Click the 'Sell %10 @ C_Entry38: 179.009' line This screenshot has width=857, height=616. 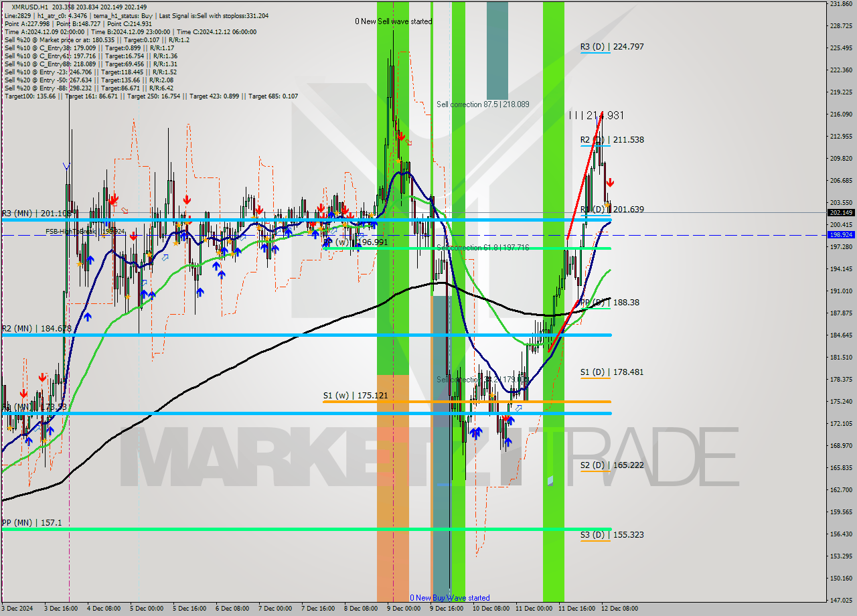(x=89, y=48)
